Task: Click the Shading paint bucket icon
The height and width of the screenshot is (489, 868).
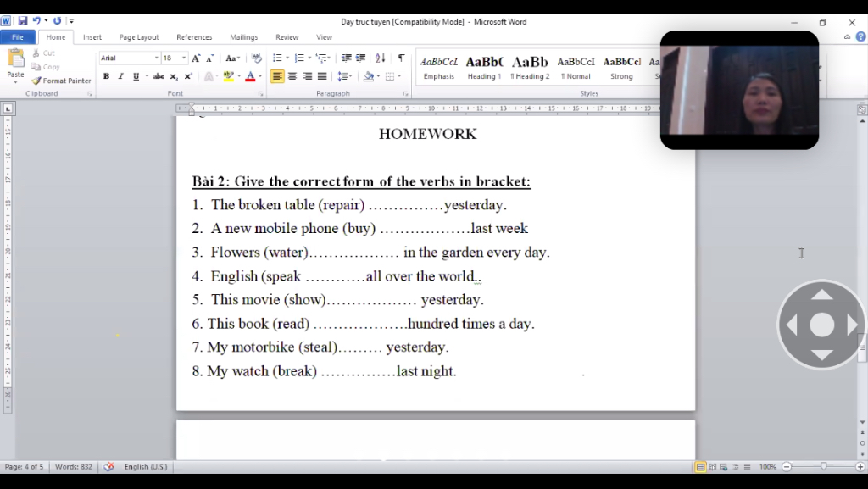Action: click(369, 76)
